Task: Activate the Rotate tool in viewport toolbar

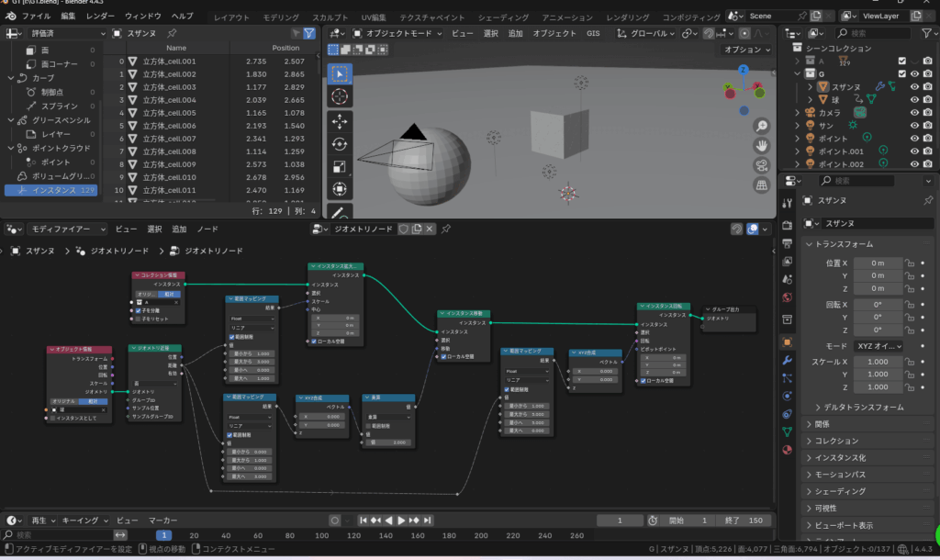Action: pyautogui.click(x=340, y=143)
